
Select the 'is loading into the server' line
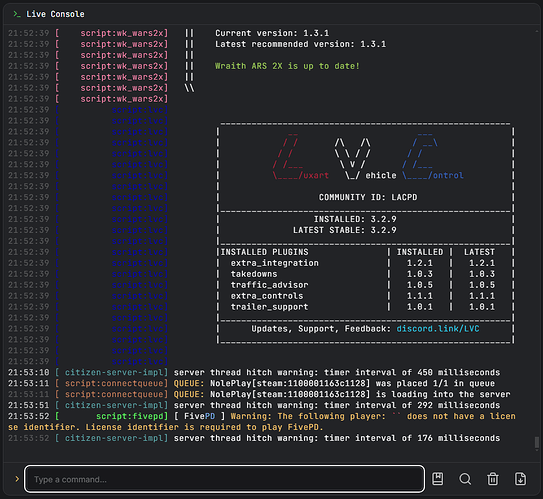click(259, 394)
